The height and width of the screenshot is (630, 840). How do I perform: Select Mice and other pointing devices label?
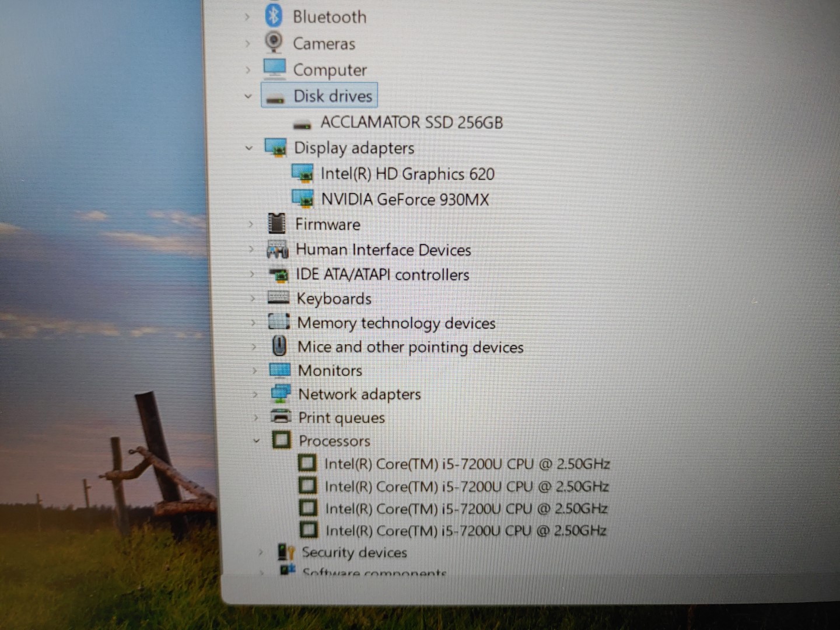(x=411, y=347)
